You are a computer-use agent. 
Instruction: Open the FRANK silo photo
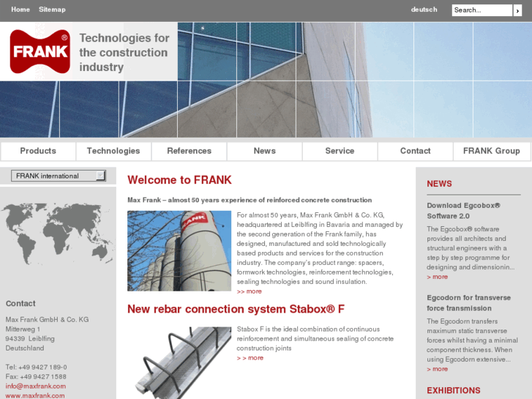[x=179, y=251]
